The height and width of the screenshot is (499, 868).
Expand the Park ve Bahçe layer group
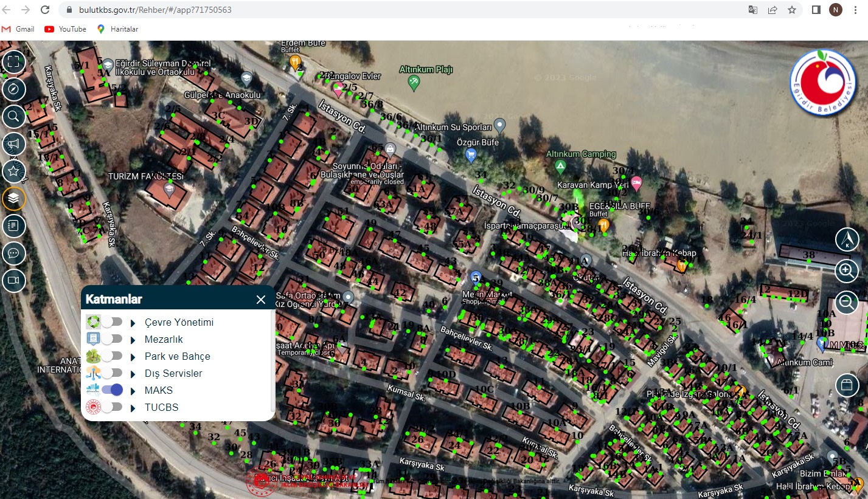(x=133, y=357)
